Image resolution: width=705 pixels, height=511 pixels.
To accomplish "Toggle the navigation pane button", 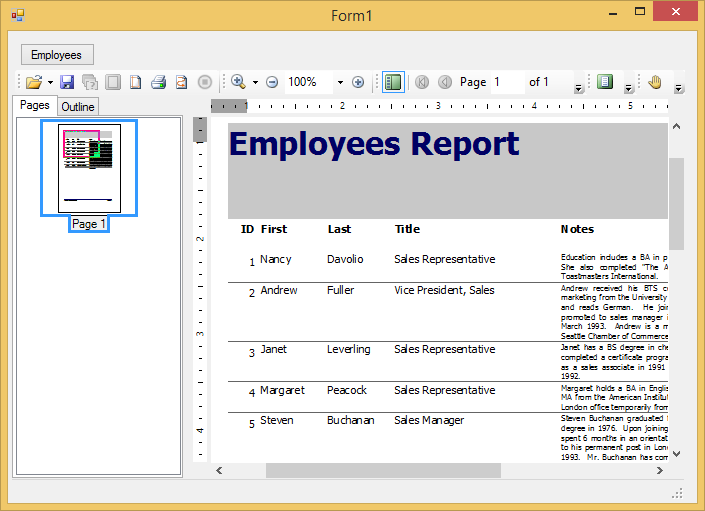I will click(x=393, y=82).
